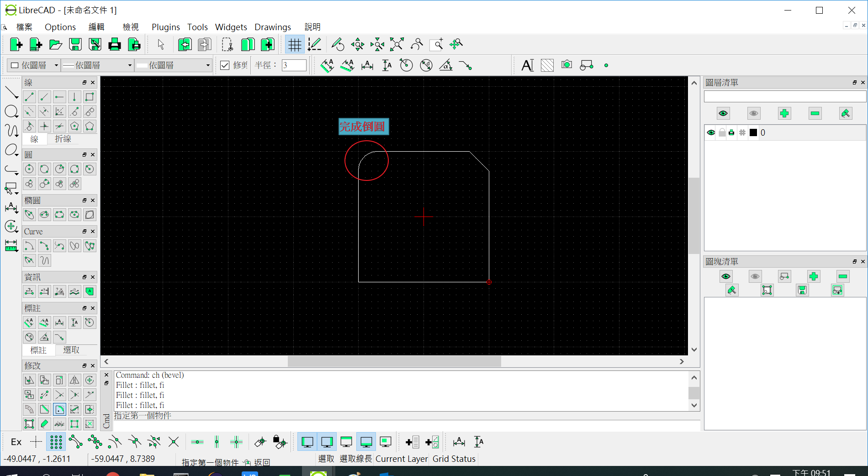Open the Drawings menu
Viewport: 868px width, 476px height.
pyautogui.click(x=273, y=27)
